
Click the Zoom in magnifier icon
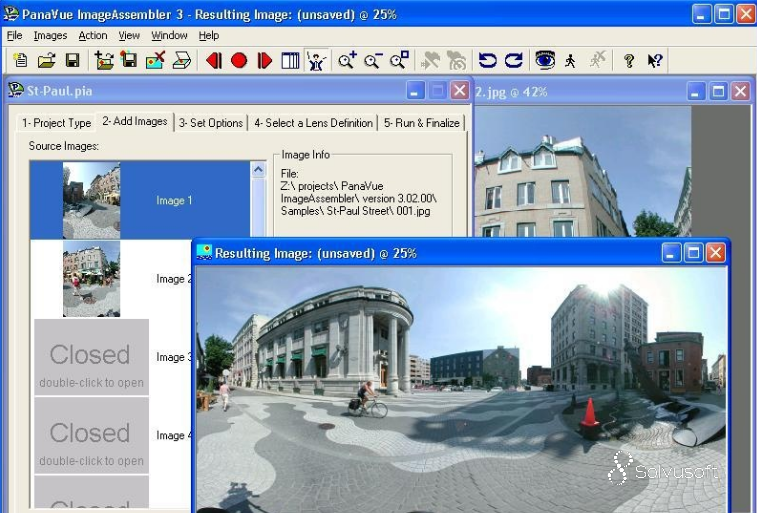347,61
